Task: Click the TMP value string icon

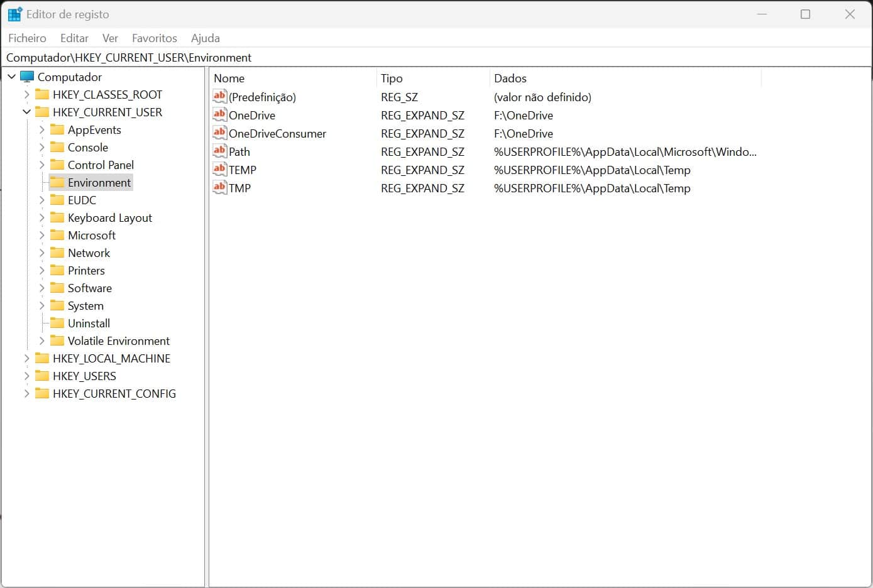Action: 219,188
